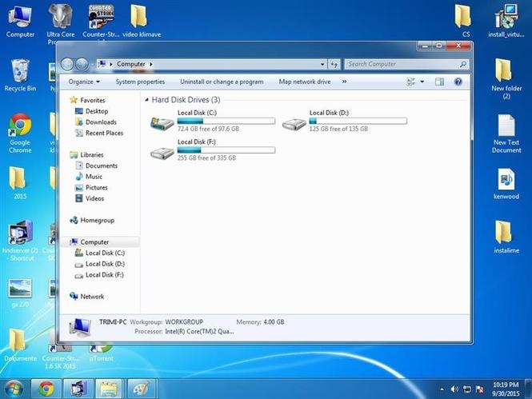Open the Explorer help button
532x399 pixels.
pyautogui.click(x=458, y=82)
